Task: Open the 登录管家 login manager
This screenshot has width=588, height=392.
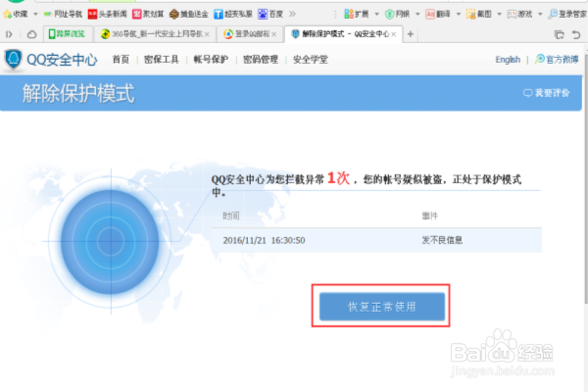Action: click(567, 15)
